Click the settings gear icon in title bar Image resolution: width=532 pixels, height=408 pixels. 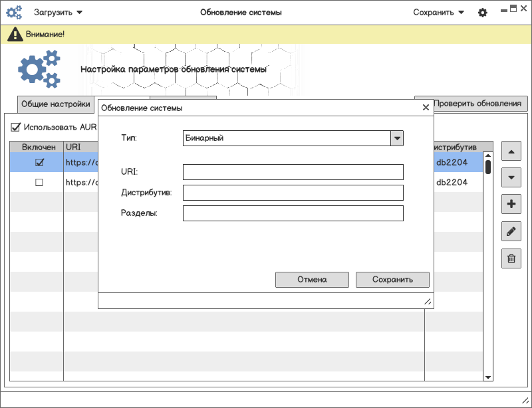(483, 13)
